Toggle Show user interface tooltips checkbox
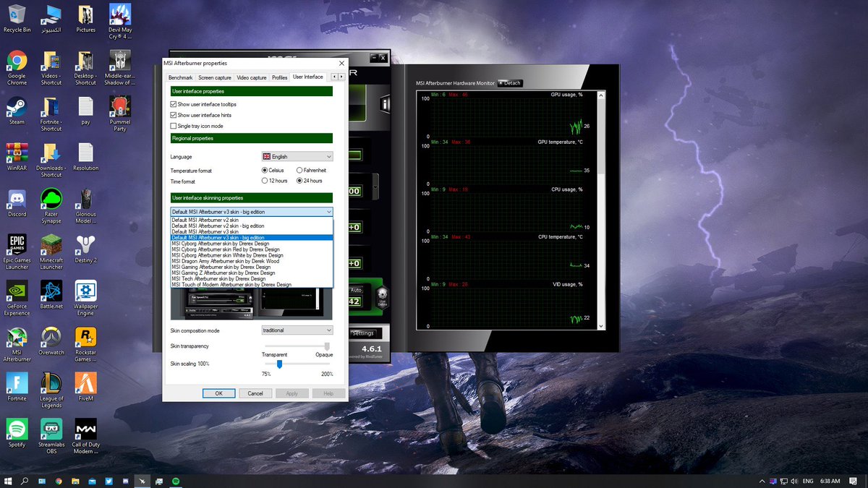The image size is (868, 488). [174, 104]
